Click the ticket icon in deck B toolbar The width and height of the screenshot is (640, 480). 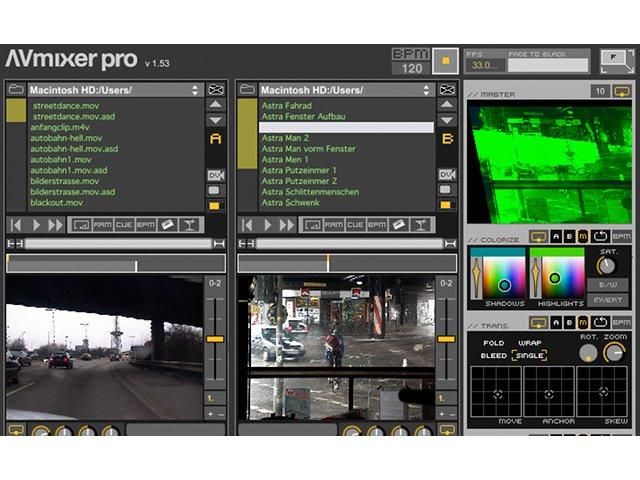[x=399, y=225]
